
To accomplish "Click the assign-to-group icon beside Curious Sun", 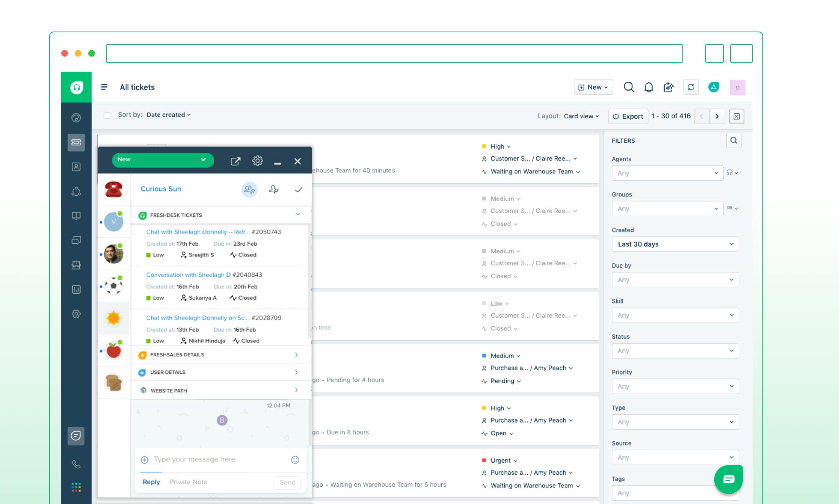I will tap(249, 190).
